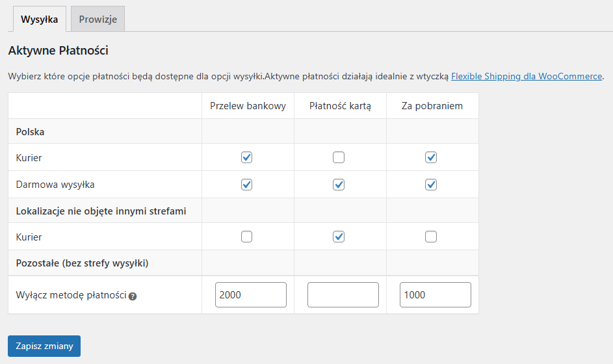Uncheck Płatność kartą for Kurier under Lokalizacje nie objęte
Viewport: 613px width, 364px height.
[339, 237]
